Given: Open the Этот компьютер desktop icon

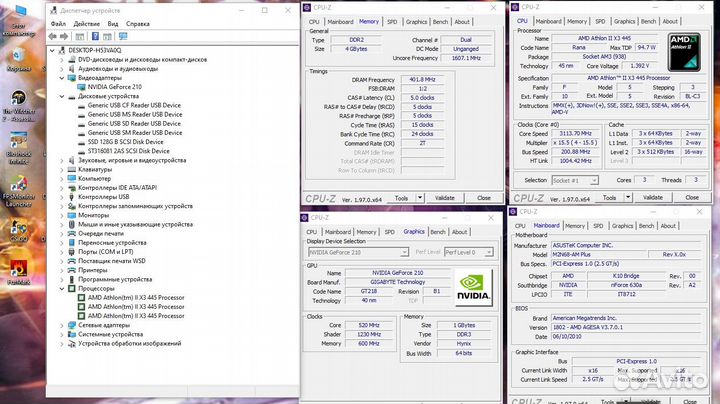Looking at the screenshot, I should click(x=19, y=20).
